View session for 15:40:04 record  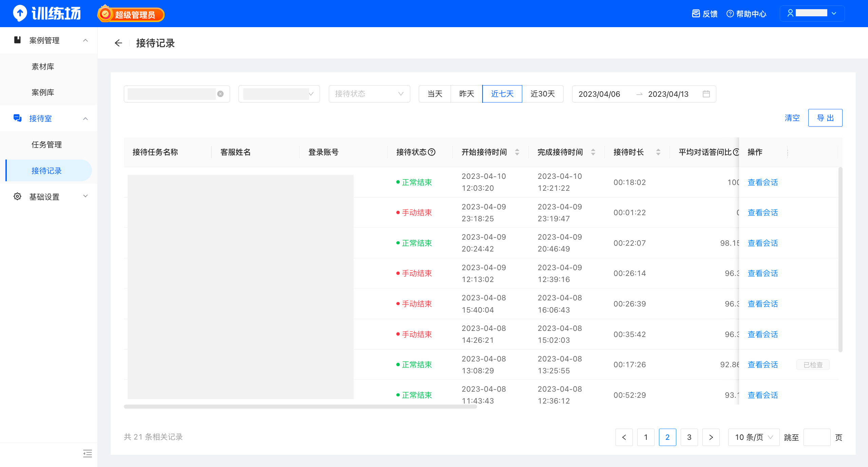[762, 304]
